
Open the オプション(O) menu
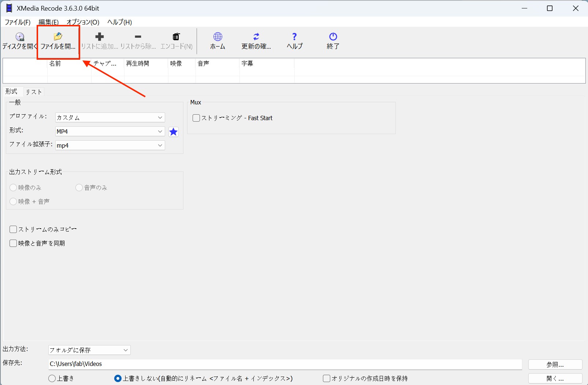83,22
